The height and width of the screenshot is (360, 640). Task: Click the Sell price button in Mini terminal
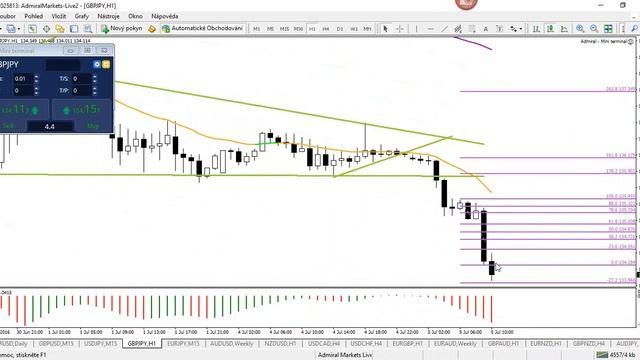coord(24,110)
